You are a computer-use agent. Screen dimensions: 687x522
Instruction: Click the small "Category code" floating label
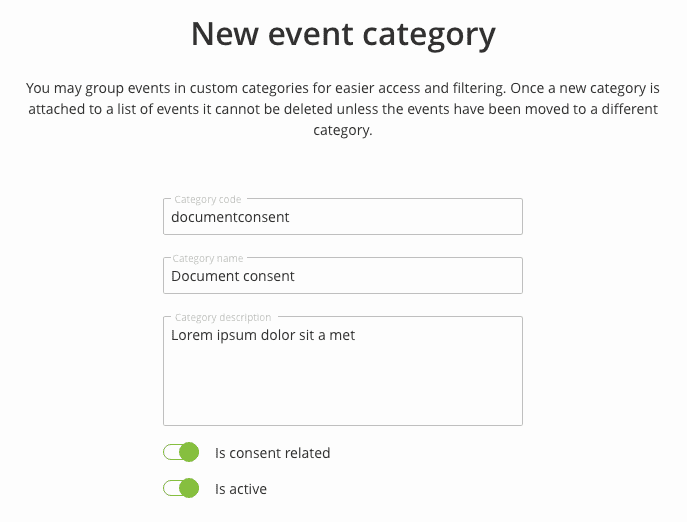pyautogui.click(x=207, y=200)
